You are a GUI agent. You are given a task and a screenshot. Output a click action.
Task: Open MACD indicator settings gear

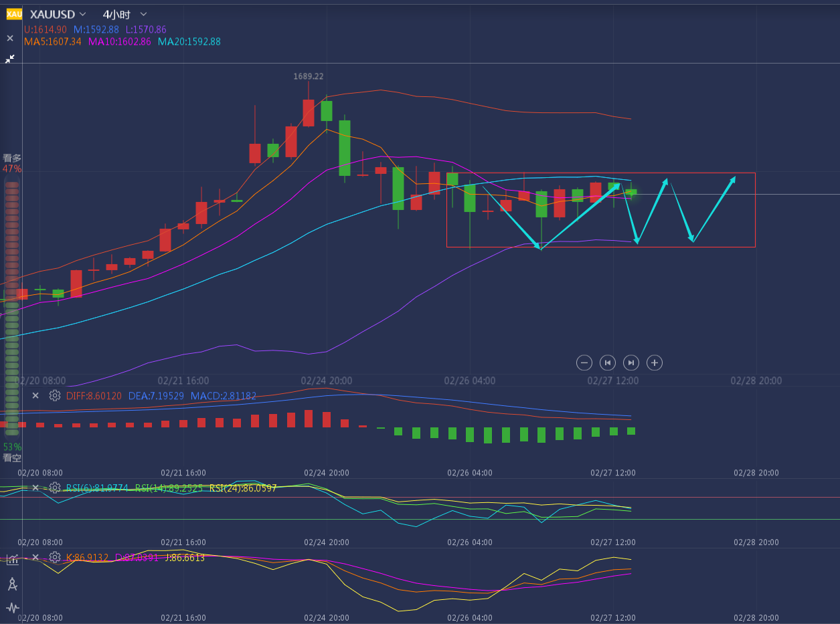point(55,396)
